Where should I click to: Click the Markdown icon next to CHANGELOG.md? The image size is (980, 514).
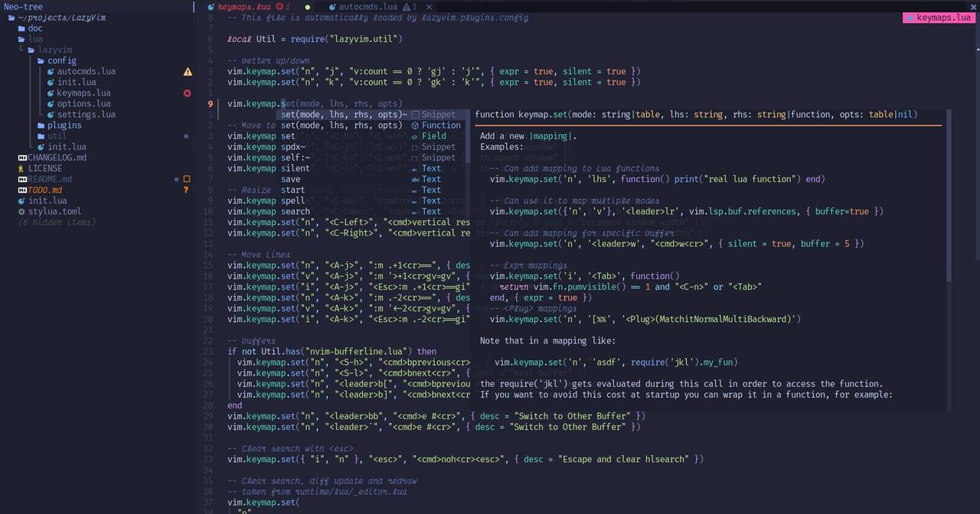(x=21, y=157)
